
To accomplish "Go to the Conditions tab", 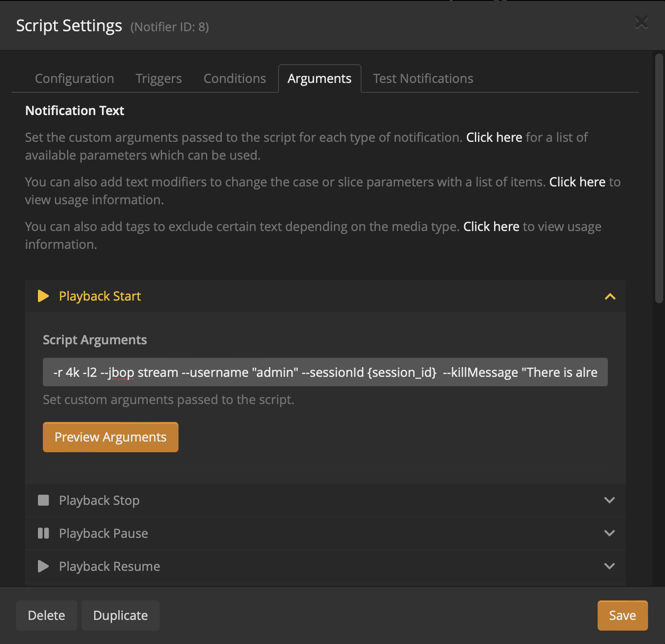I will [x=235, y=78].
